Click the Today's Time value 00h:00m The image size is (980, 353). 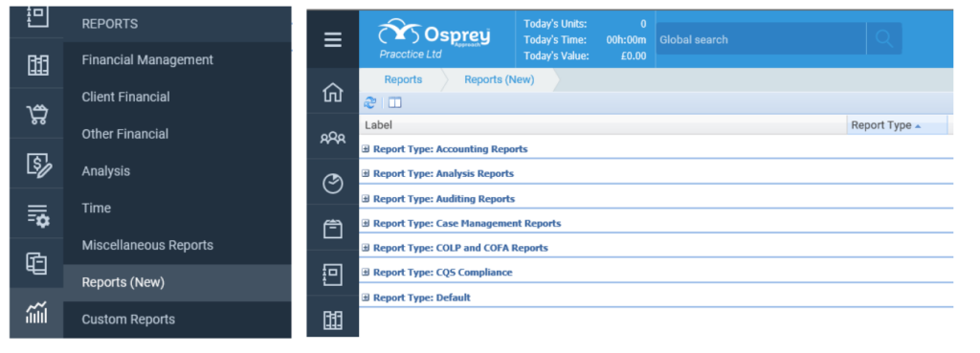pos(626,40)
